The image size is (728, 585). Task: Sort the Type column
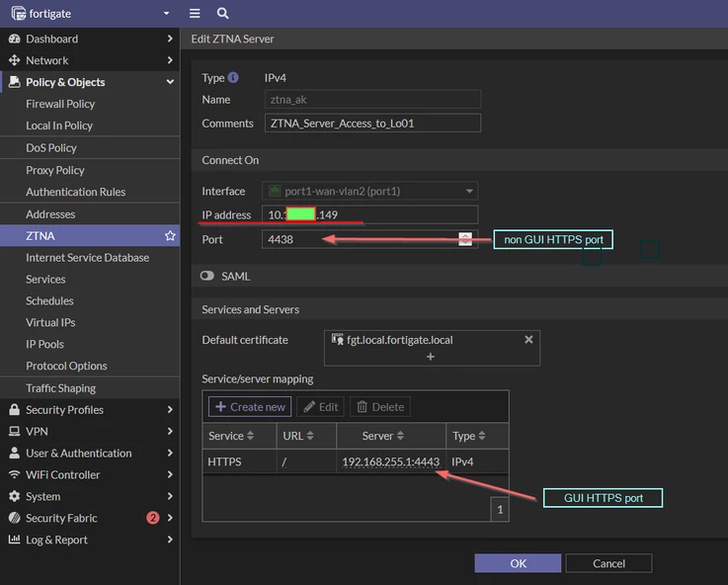point(482,436)
